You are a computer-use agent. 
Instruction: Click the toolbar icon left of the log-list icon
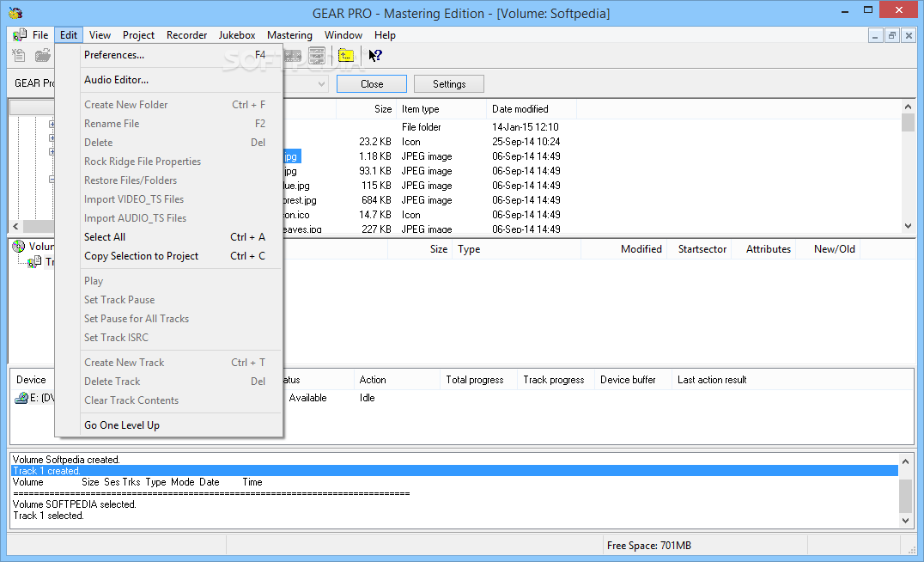[x=293, y=56]
